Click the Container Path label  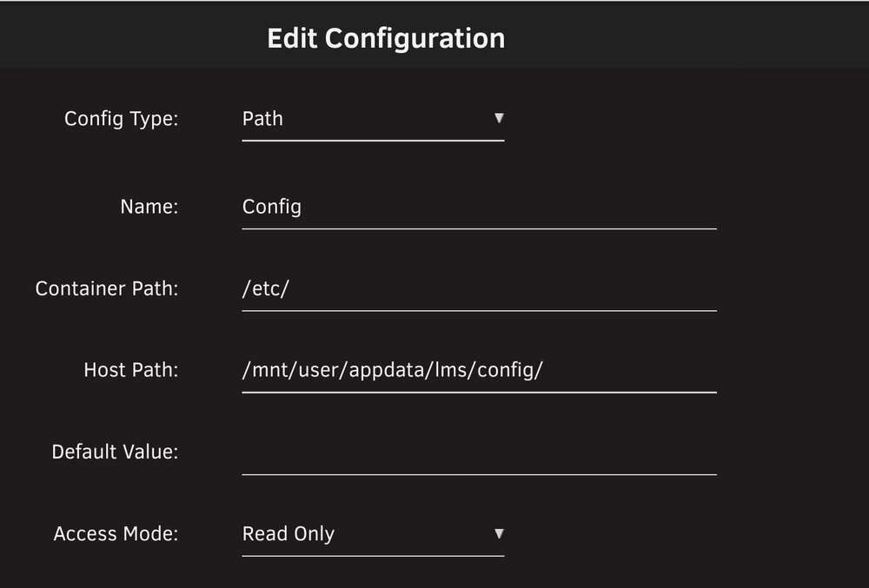click(x=107, y=288)
